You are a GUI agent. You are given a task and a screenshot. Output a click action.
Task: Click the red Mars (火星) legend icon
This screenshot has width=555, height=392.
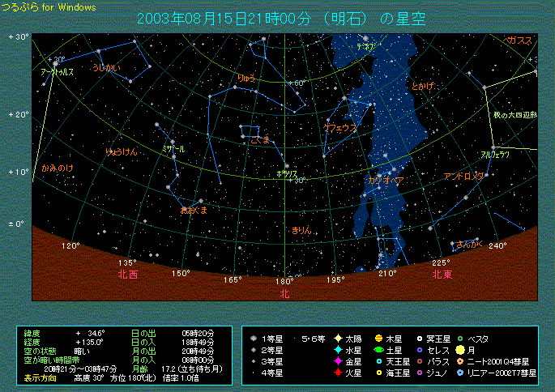pos(338,373)
